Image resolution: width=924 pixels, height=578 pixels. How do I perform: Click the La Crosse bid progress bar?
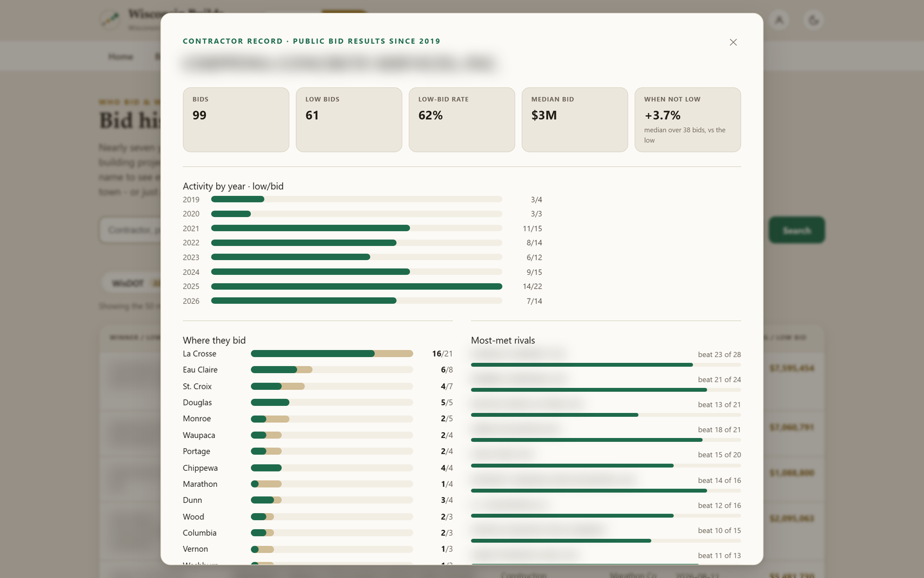point(332,354)
